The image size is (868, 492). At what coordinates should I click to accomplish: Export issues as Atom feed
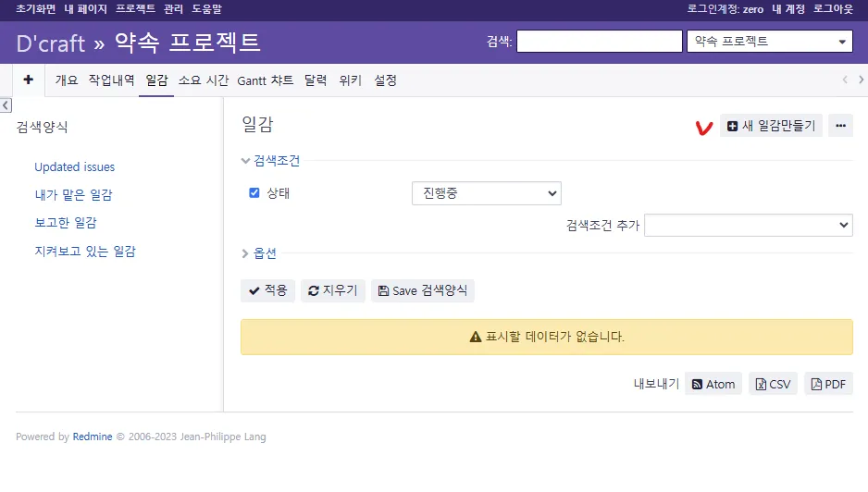713,384
